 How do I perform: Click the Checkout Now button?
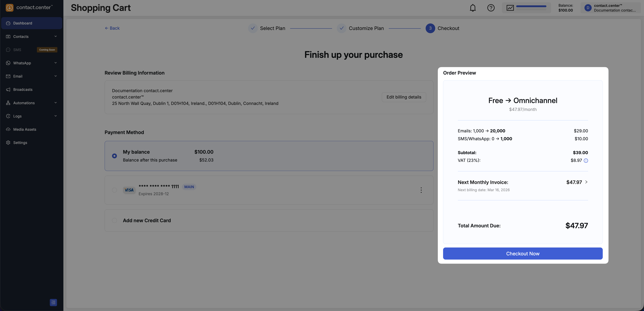pos(523,254)
